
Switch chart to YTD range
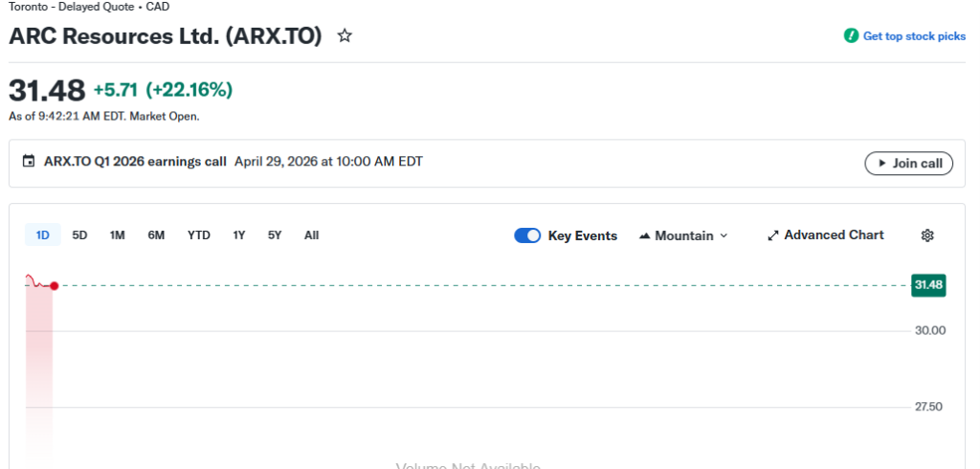pos(198,235)
